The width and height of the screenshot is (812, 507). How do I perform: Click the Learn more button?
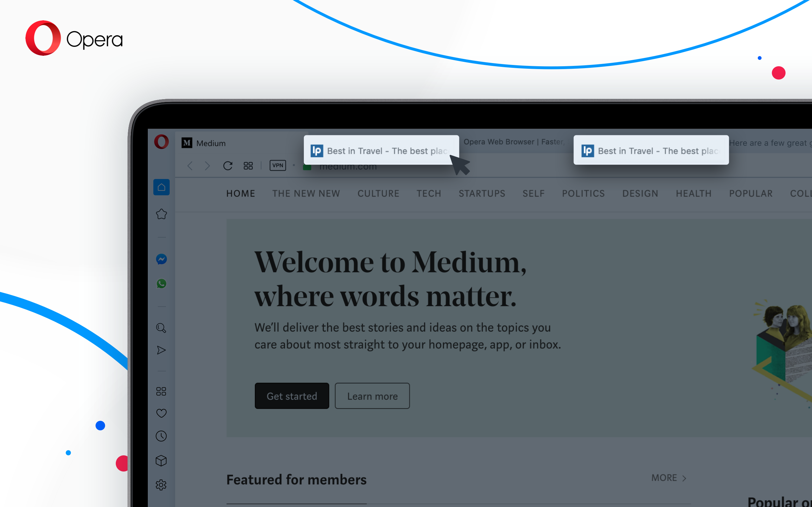[x=372, y=396]
